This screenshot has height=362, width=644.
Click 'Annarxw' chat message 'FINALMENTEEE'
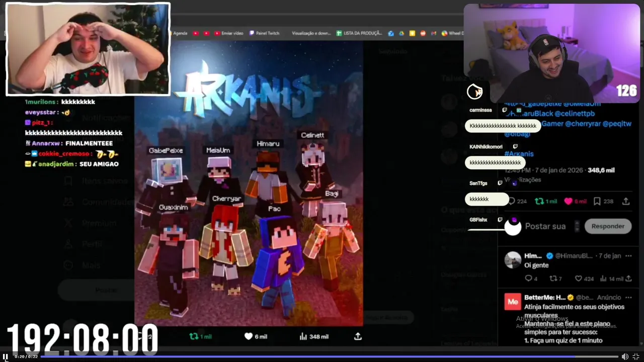(x=69, y=143)
